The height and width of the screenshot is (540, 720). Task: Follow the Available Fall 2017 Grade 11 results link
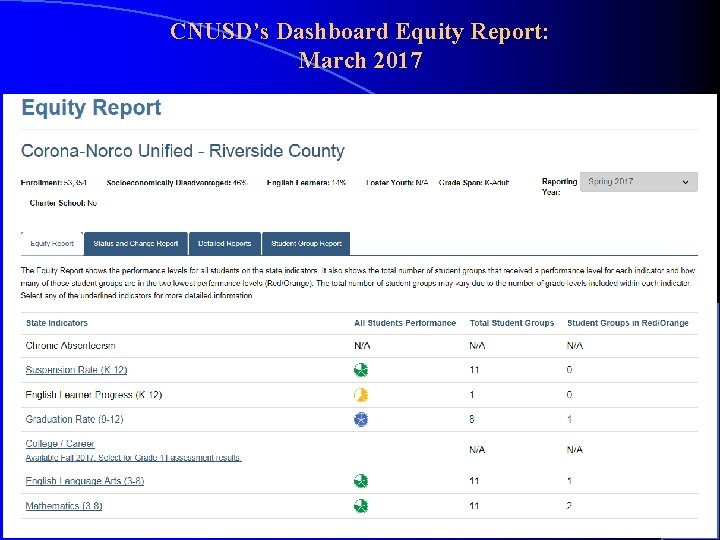tap(133, 457)
